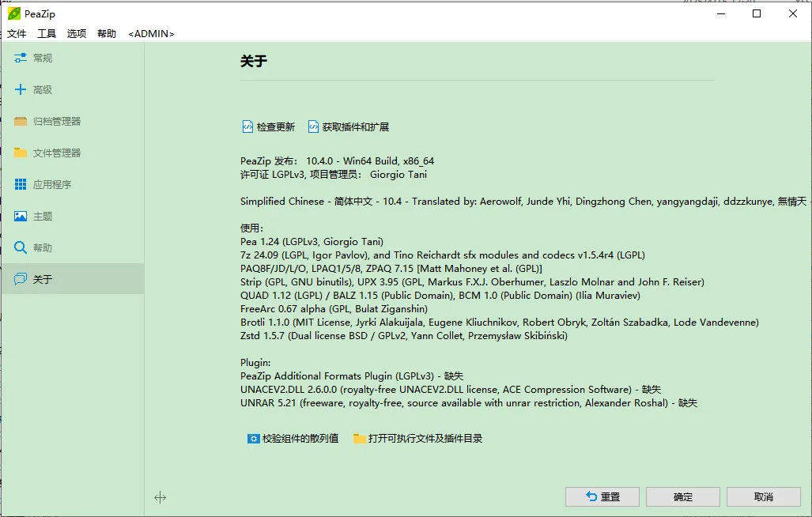Click the 确定 button
812x517 pixels.
tap(683, 496)
